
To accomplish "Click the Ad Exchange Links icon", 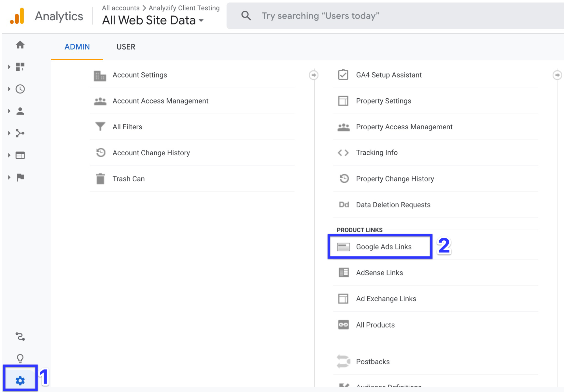I will pos(343,299).
